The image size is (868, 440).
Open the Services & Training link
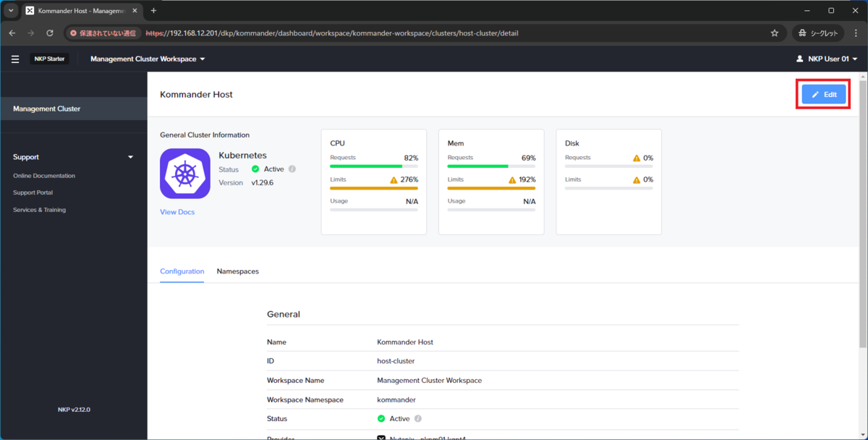pyautogui.click(x=39, y=210)
